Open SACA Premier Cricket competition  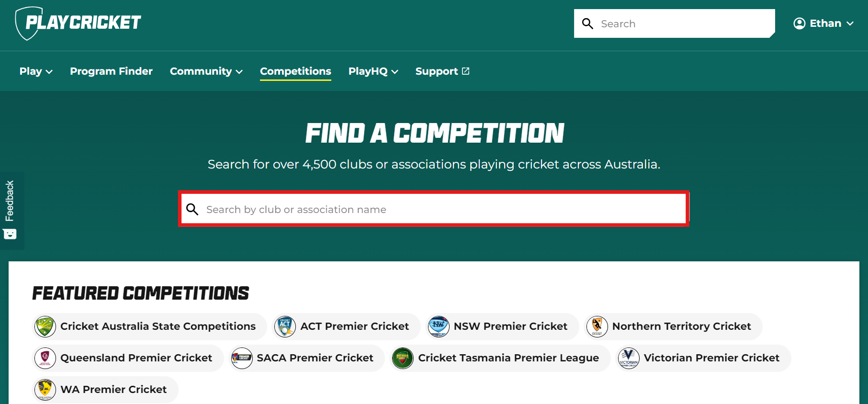306,358
